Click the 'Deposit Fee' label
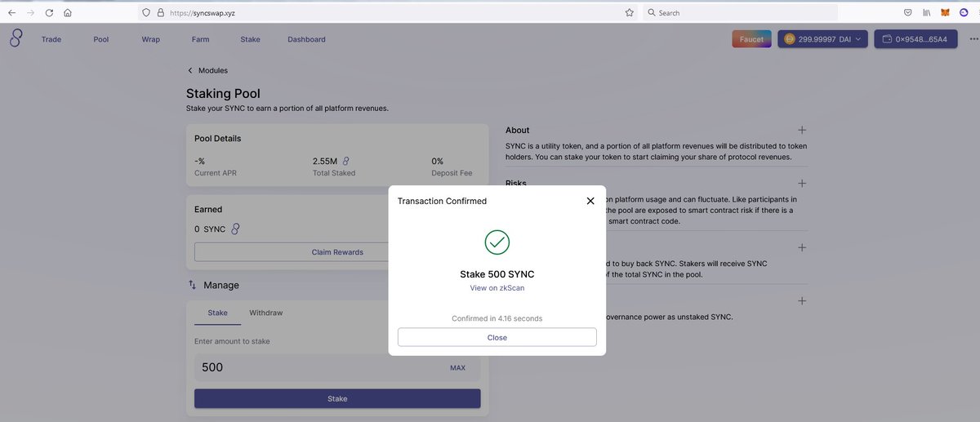Image resolution: width=980 pixels, height=422 pixels. coord(451,173)
